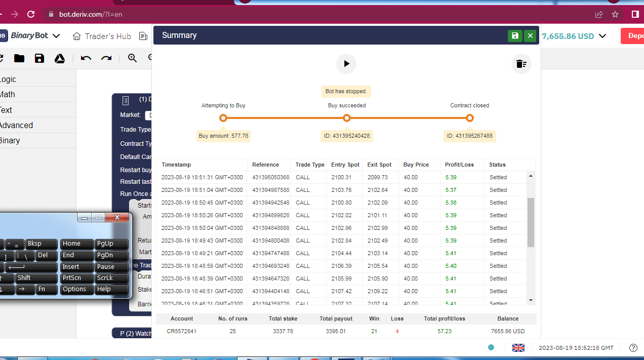The width and height of the screenshot is (644, 360).
Task: Save the summary with the green disk icon
Action: [515, 35]
